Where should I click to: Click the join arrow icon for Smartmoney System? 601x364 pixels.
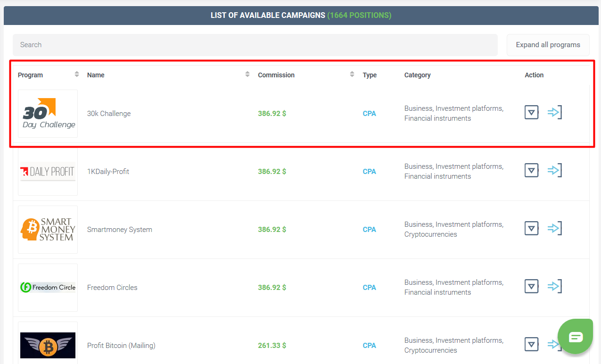555,229
